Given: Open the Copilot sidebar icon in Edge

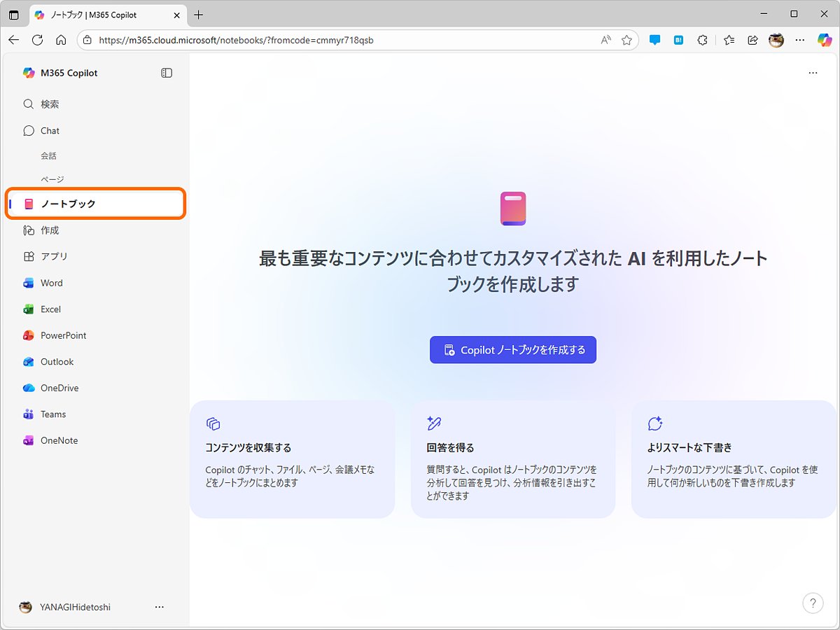Looking at the screenshot, I should tap(825, 40).
